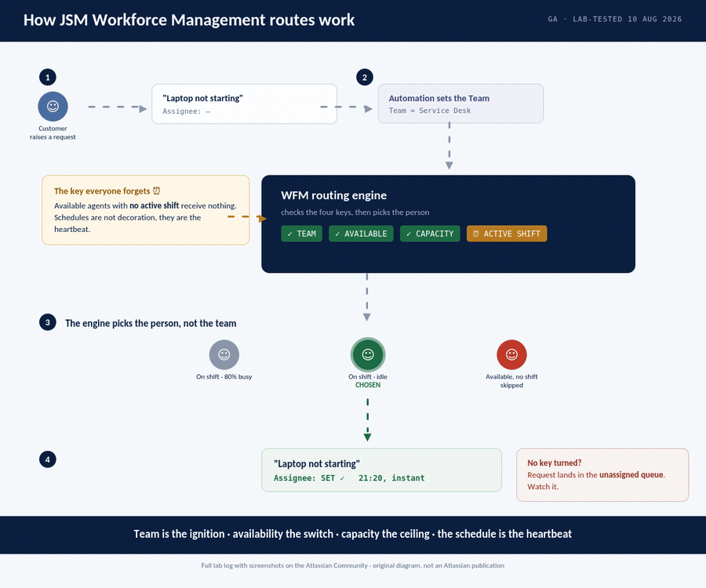Click the 'On shift · 80% busy' label

pyautogui.click(x=224, y=376)
